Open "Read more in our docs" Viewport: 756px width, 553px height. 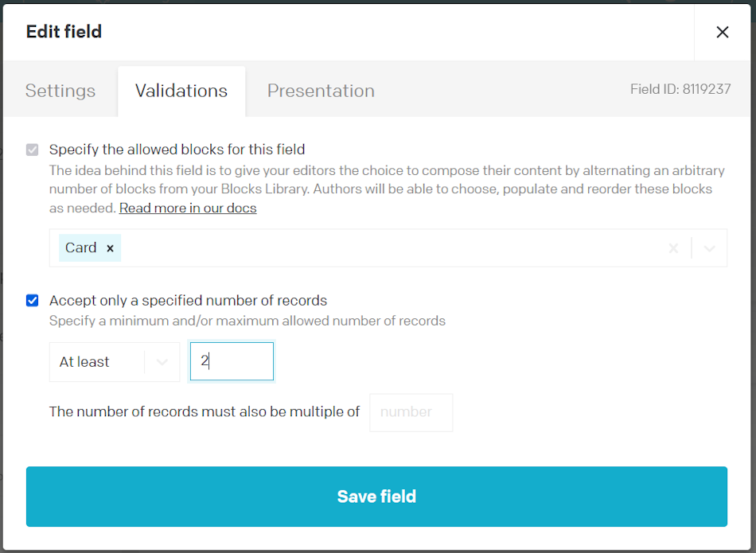[187, 208]
